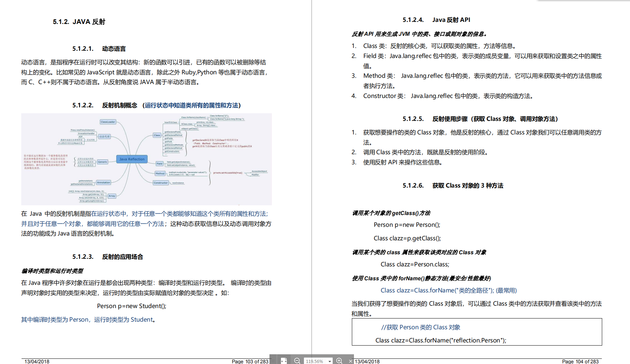Click footer 'Page 104 of 283'
Screen dimensions: 630x364
(x=580, y=362)
